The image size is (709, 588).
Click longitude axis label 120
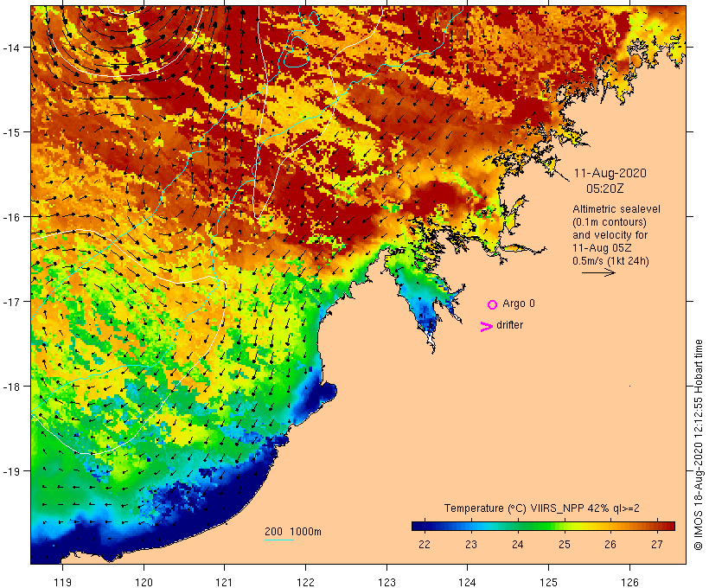144,582
